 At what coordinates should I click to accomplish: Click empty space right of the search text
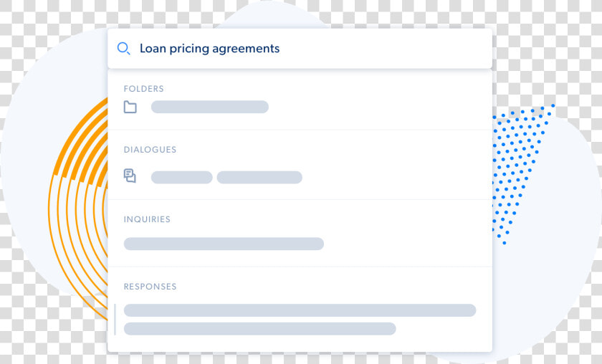(x=384, y=49)
